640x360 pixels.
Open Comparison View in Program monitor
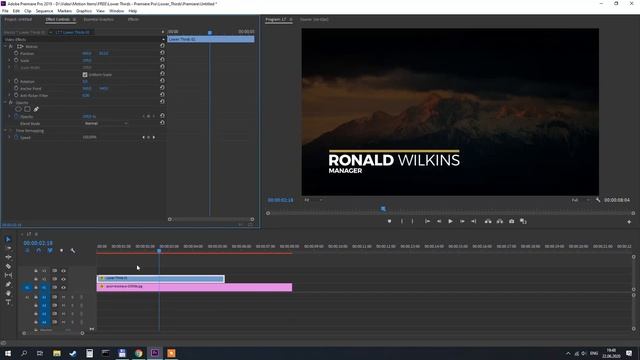(x=523, y=221)
